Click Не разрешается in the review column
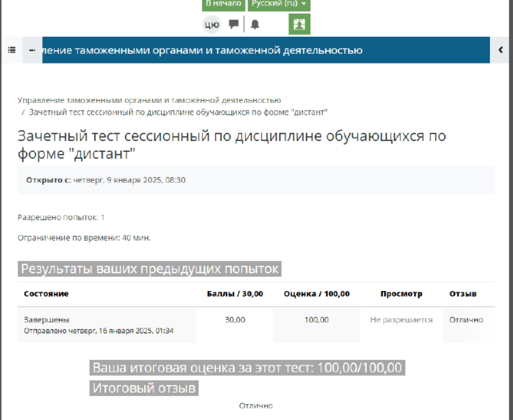Screen dimensions: 513x420 pyautogui.click(x=401, y=320)
